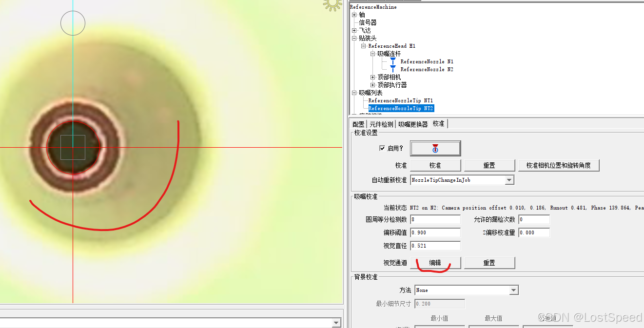Open the 自动重新校准 dropdown
Screen dimensions: 644x328
coord(509,180)
